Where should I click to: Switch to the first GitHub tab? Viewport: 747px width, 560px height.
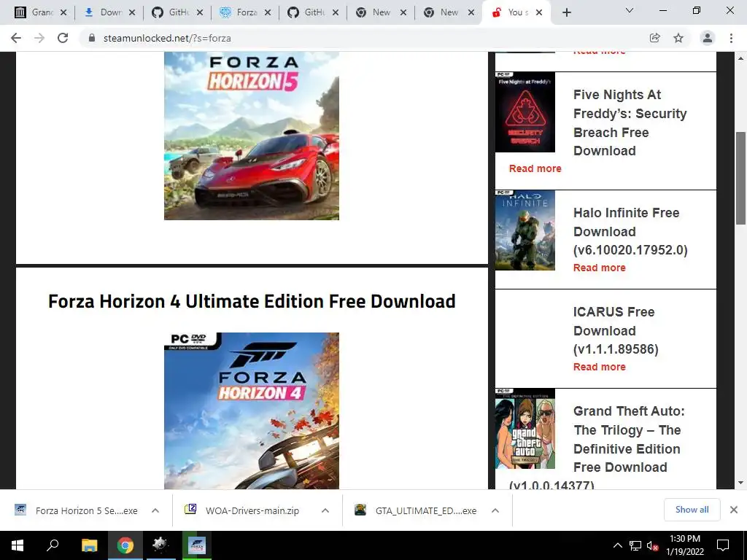coord(178,12)
